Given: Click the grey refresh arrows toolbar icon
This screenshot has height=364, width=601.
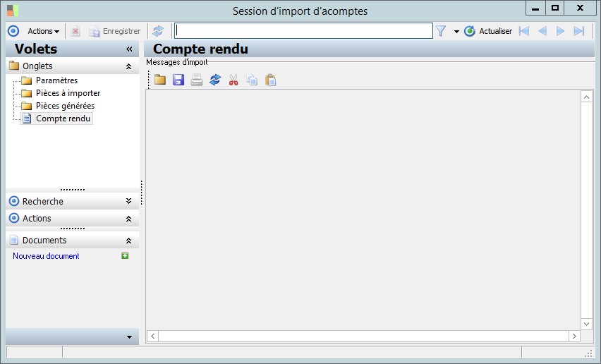Looking at the screenshot, I should click(x=158, y=31).
